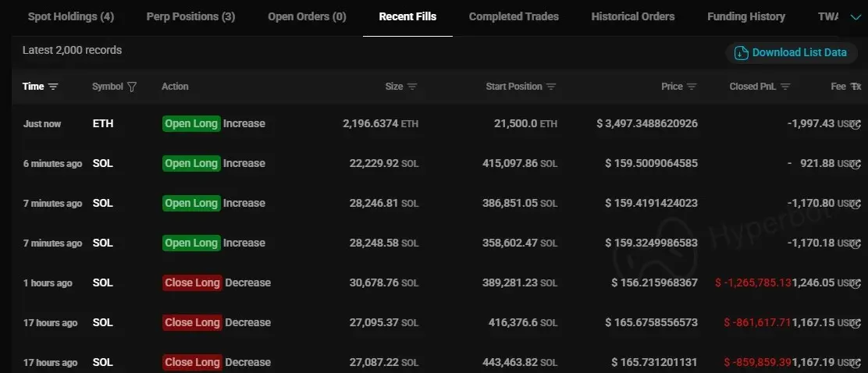Click the 'Just now' time cell
This screenshot has height=373, width=868.
(x=42, y=124)
